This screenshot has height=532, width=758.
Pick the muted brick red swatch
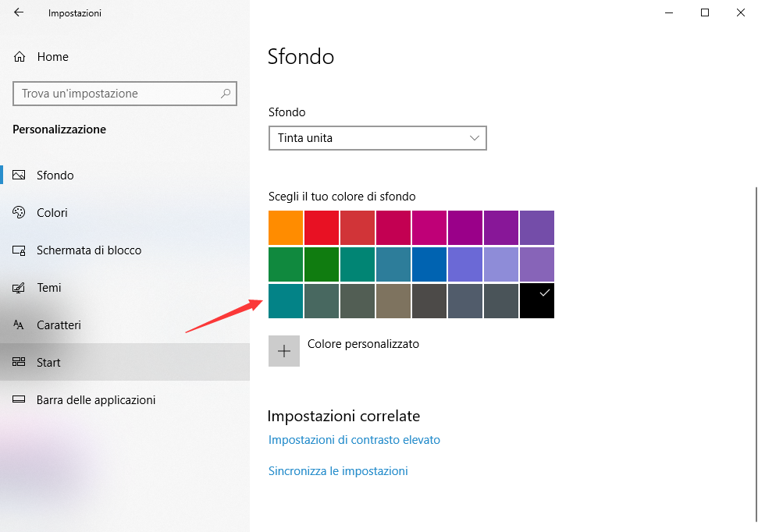tap(358, 228)
